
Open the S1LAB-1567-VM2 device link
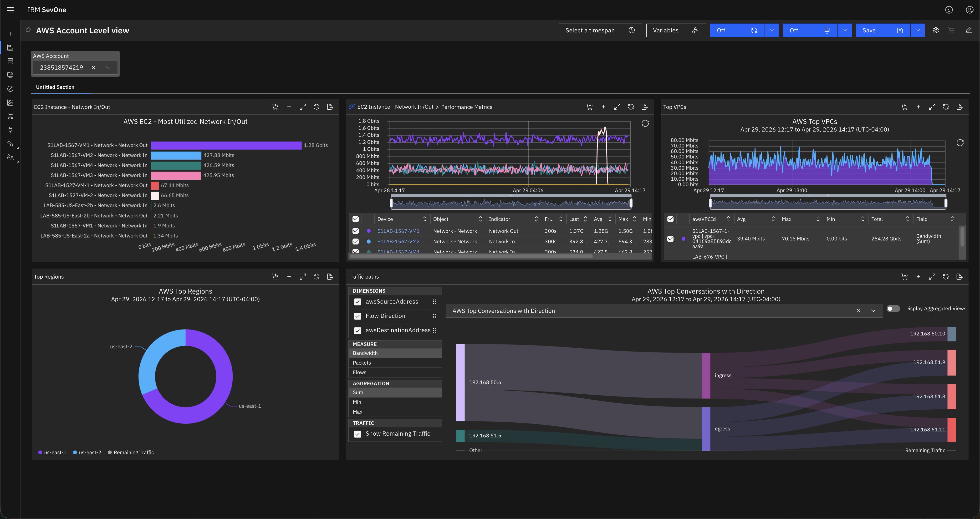(398, 242)
